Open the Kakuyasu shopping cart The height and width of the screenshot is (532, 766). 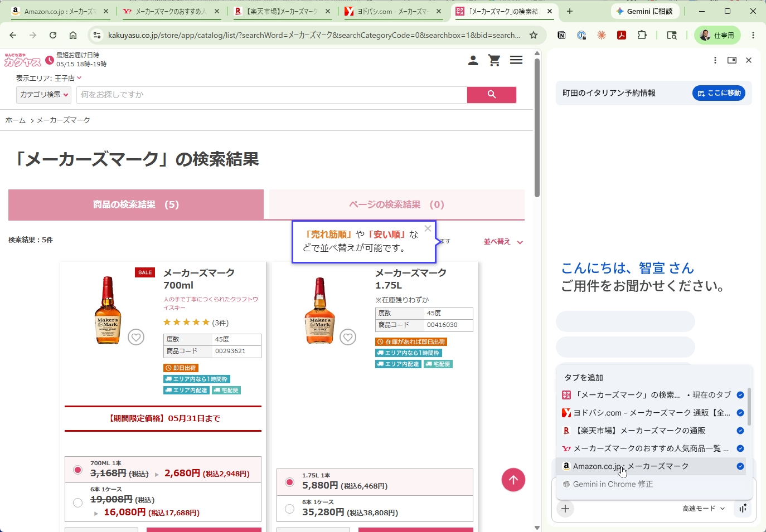[494, 60]
